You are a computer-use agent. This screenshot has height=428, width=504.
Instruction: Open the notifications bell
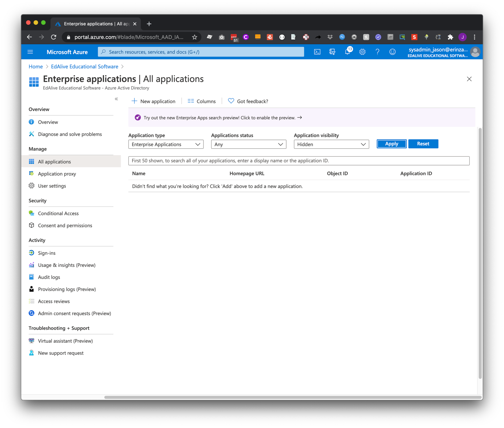(x=348, y=52)
